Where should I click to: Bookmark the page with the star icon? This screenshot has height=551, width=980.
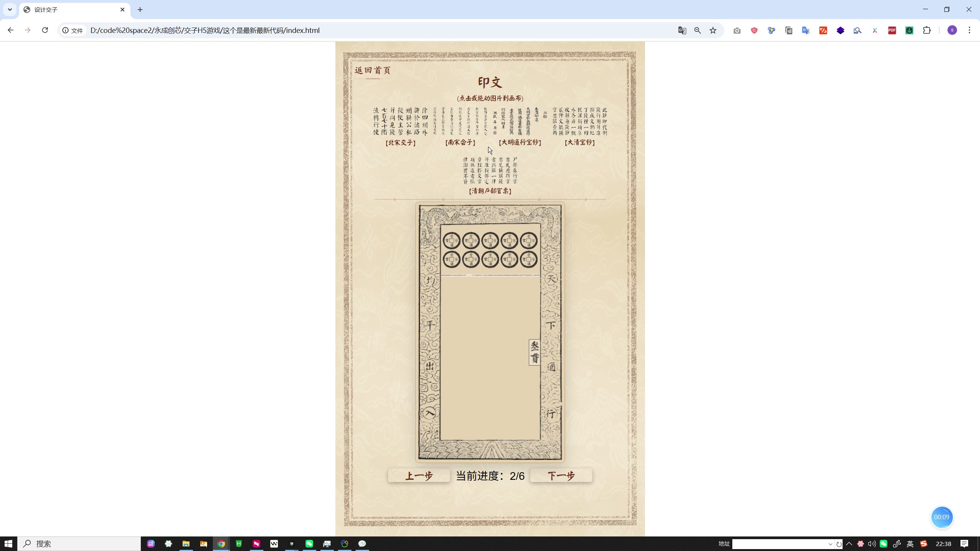click(x=713, y=30)
